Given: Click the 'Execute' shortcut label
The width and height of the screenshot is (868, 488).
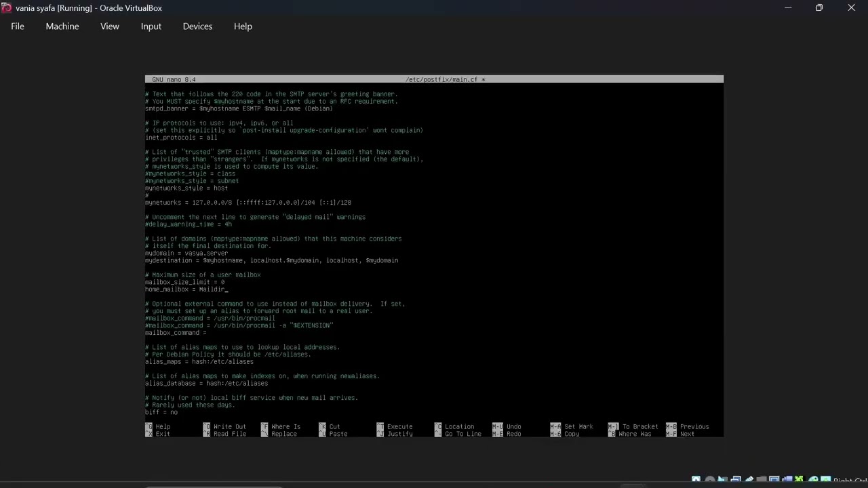Looking at the screenshot, I should 400,427.
